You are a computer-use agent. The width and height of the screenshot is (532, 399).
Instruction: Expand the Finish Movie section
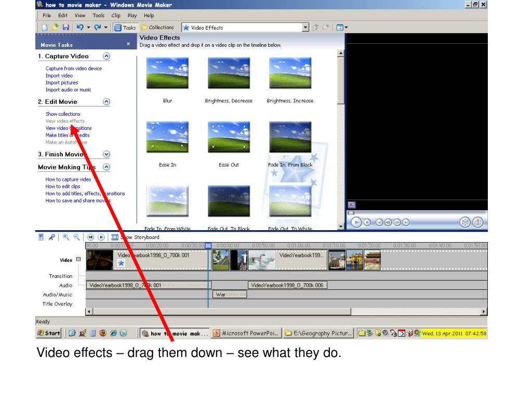[106, 154]
